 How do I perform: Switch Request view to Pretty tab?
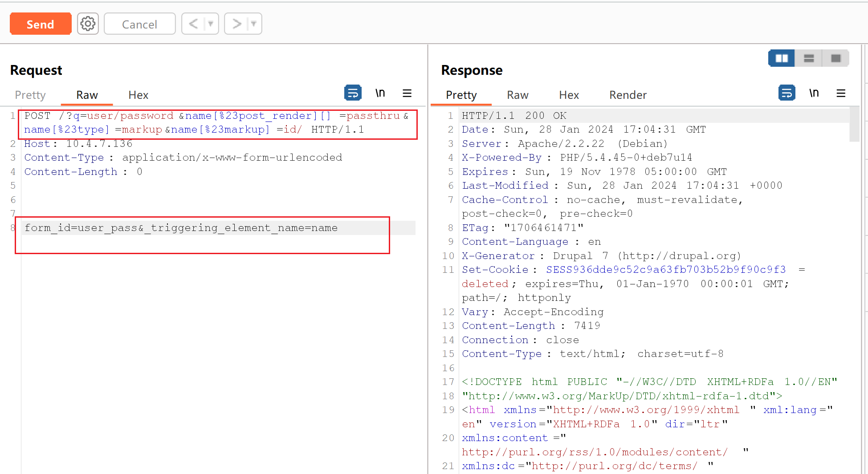(x=30, y=95)
